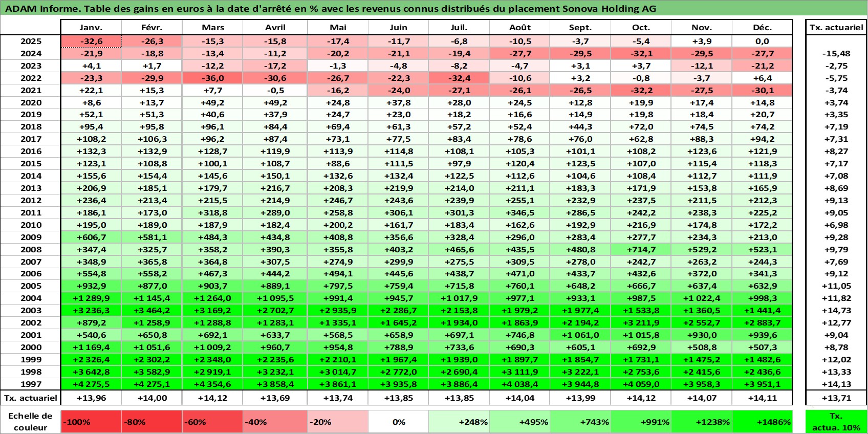The height and width of the screenshot is (434, 868).
Task: Select the 'Tx. actuariel' label of the bottom row
Action: [x=31, y=398]
